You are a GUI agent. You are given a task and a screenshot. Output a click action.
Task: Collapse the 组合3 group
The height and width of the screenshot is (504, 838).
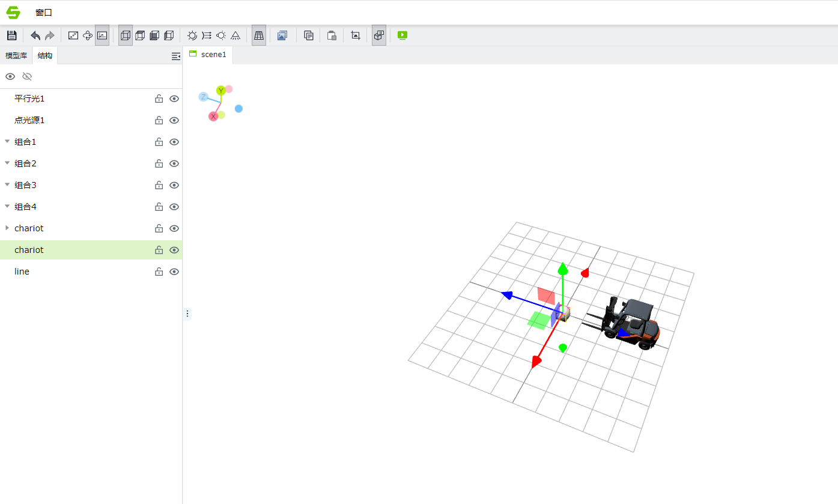tap(7, 185)
